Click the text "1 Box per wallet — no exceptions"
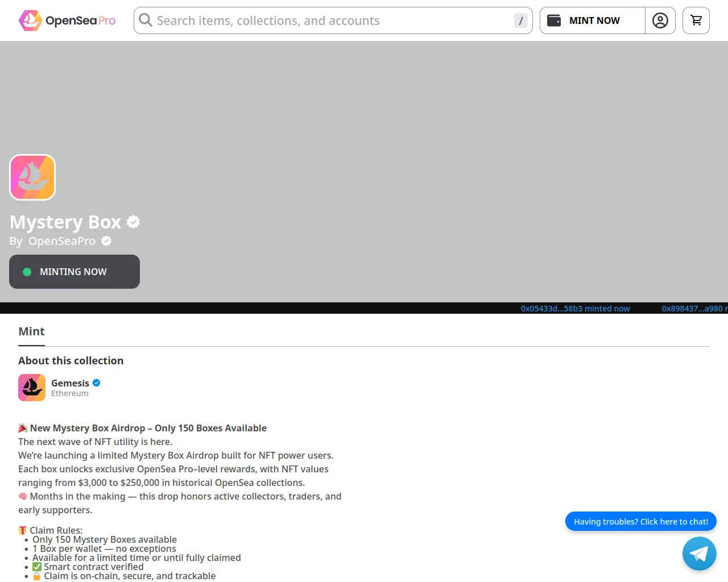This screenshot has height=582, width=728. 104,548
